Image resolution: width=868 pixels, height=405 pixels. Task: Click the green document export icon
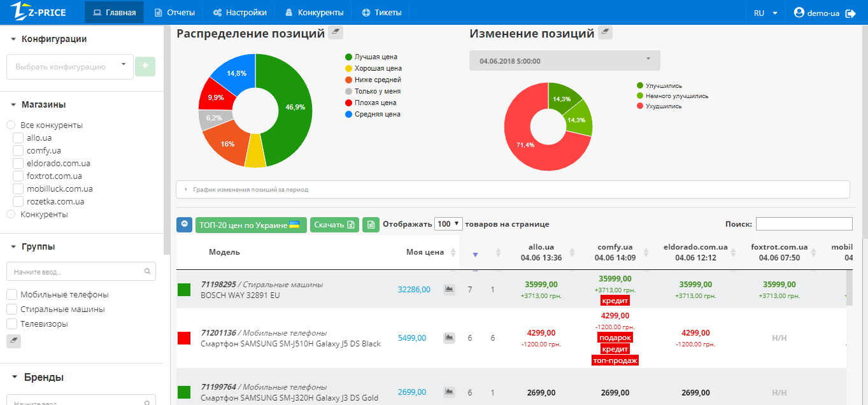click(x=371, y=224)
